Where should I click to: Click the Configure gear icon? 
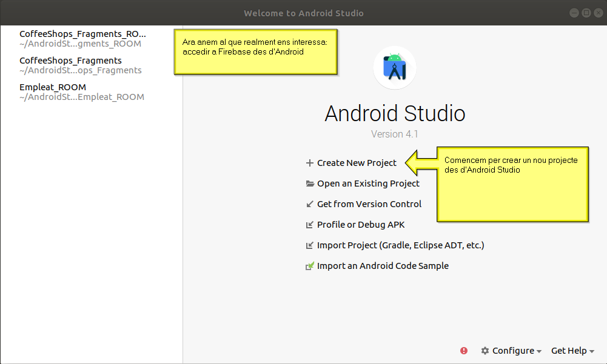coord(485,351)
